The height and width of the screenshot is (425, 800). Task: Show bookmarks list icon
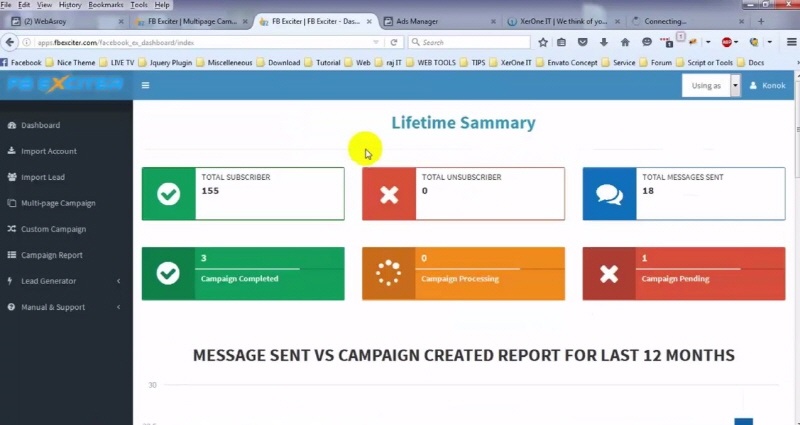pyautogui.click(x=561, y=42)
